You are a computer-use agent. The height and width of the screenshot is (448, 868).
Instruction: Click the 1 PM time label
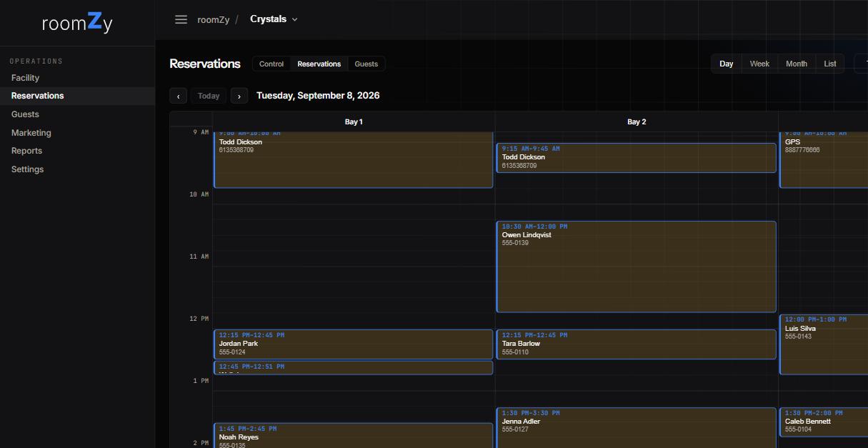201,381
